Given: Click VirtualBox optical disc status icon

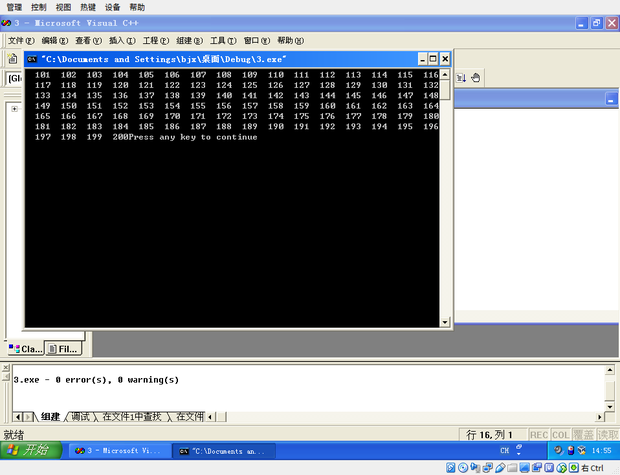Looking at the screenshot, I should (463, 468).
